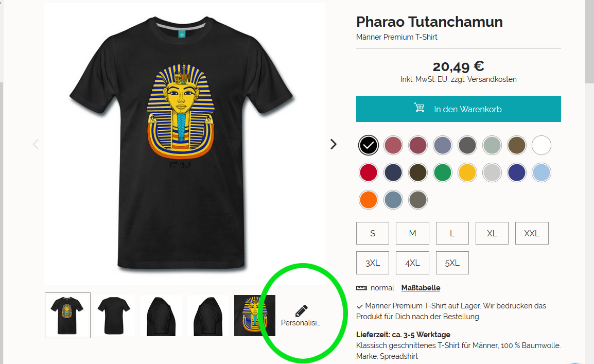Choose size 5XL
The height and width of the screenshot is (364, 594).
coord(452,263)
